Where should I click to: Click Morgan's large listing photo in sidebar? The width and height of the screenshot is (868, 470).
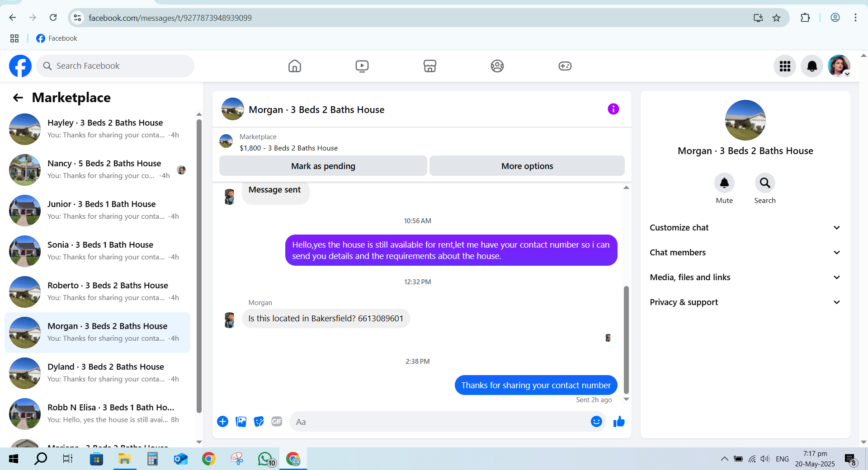[x=745, y=120]
